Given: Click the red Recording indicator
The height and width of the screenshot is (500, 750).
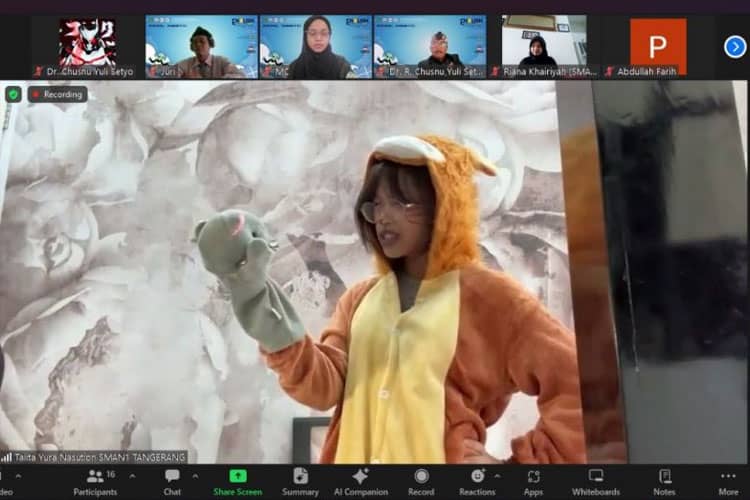Looking at the screenshot, I should pyautogui.click(x=57, y=94).
